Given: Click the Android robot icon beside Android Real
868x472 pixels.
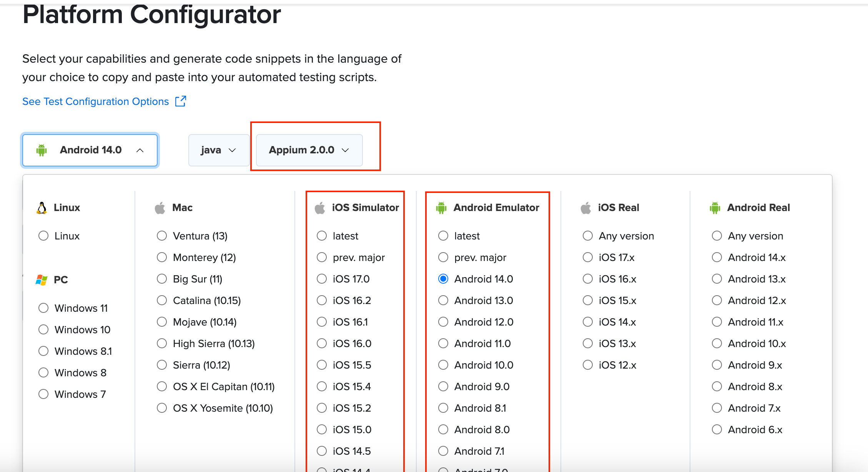Looking at the screenshot, I should pos(715,208).
